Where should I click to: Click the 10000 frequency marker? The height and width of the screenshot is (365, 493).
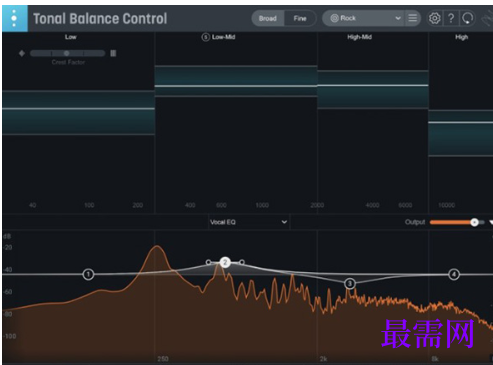click(446, 205)
